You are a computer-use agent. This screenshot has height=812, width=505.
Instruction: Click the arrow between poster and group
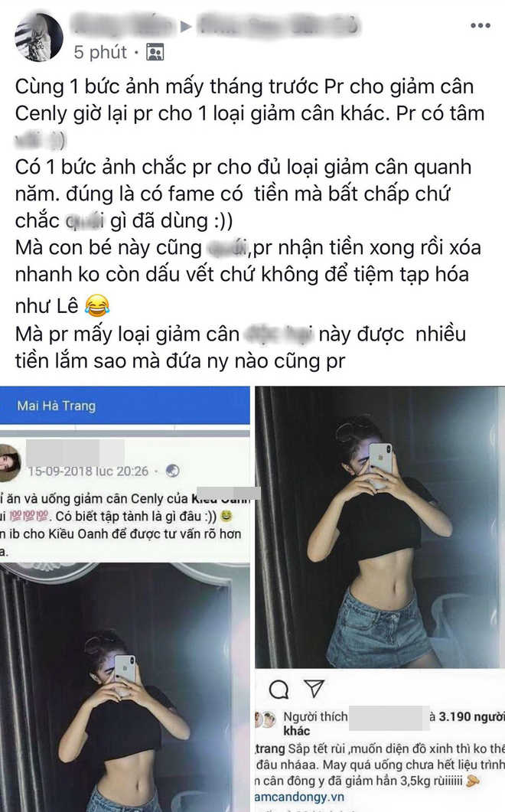click(187, 27)
